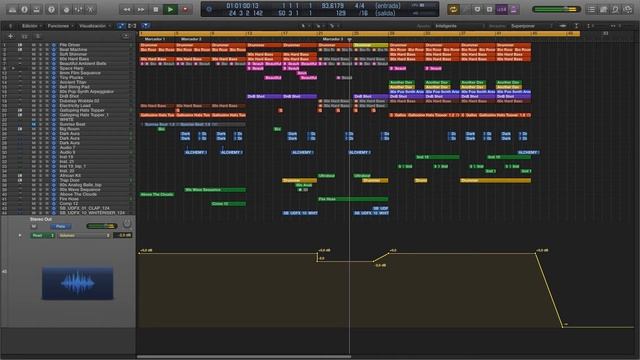This screenshot has width=640, height=360.
Task: Adjust the Stereo Out volume slider
Action: point(102,226)
